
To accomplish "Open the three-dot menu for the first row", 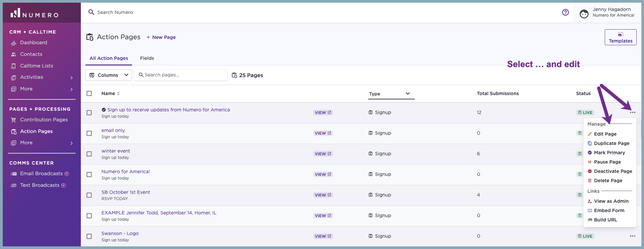I will [632, 112].
